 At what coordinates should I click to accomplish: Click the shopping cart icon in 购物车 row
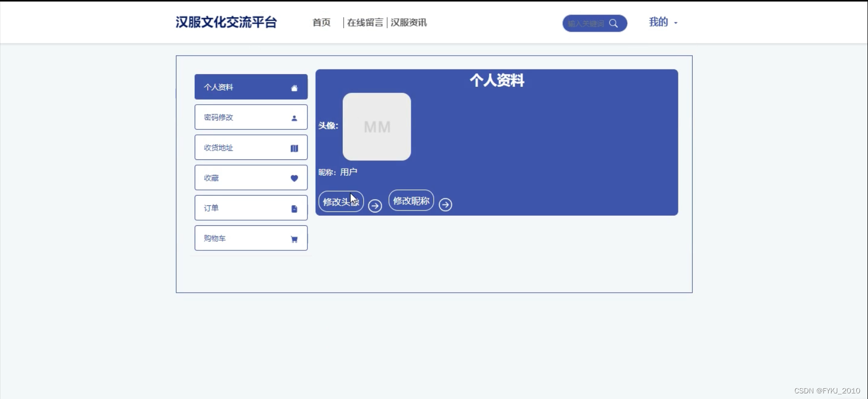click(294, 239)
